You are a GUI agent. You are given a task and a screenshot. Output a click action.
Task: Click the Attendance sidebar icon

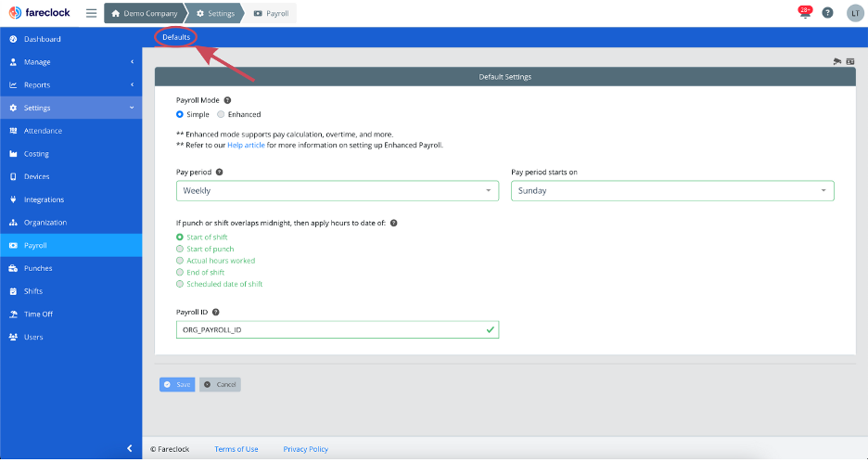point(13,131)
